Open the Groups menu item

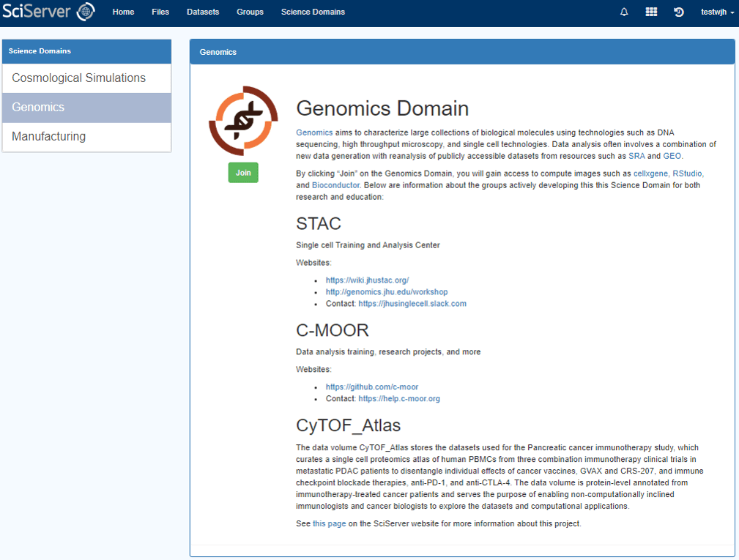250,12
